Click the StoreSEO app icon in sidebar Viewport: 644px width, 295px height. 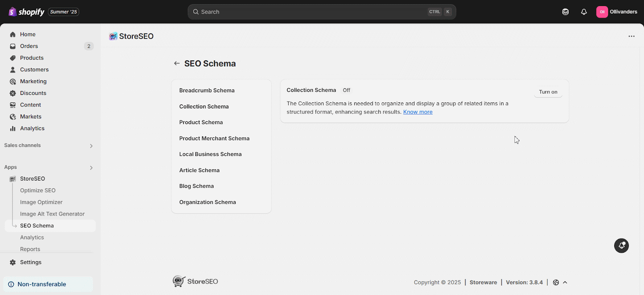13,179
